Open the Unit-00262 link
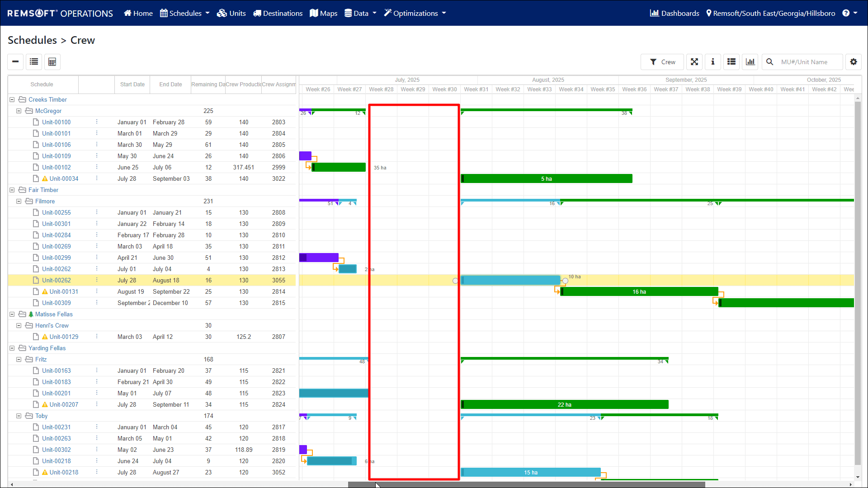Image resolution: width=868 pixels, height=488 pixels. (x=56, y=280)
